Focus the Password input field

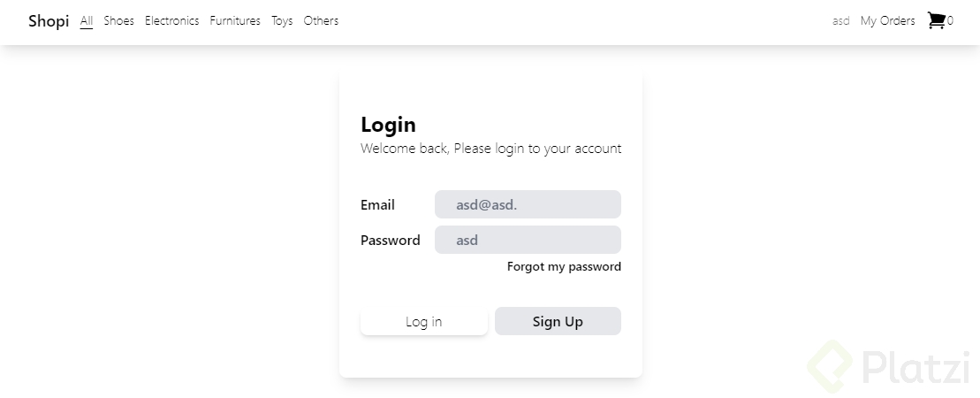tap(528, 240)
